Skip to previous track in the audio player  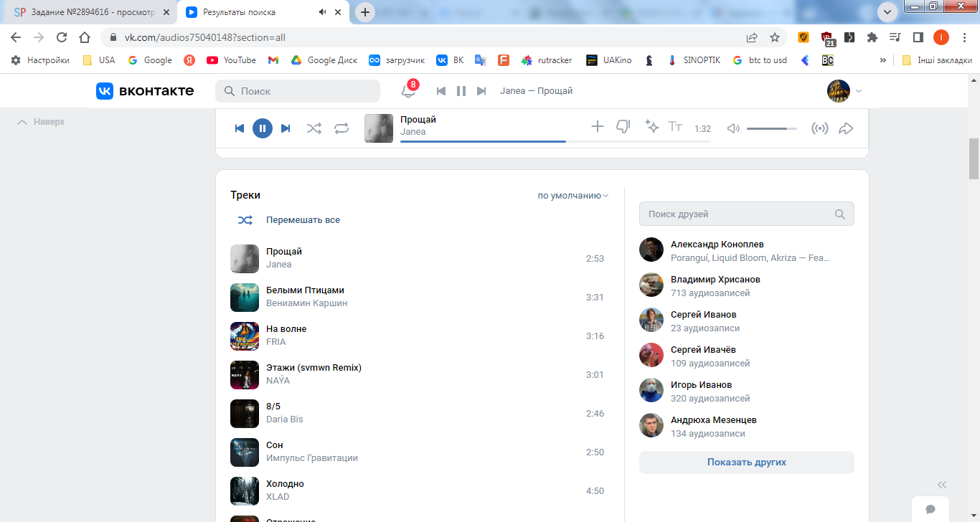click(x=240, y=128)
